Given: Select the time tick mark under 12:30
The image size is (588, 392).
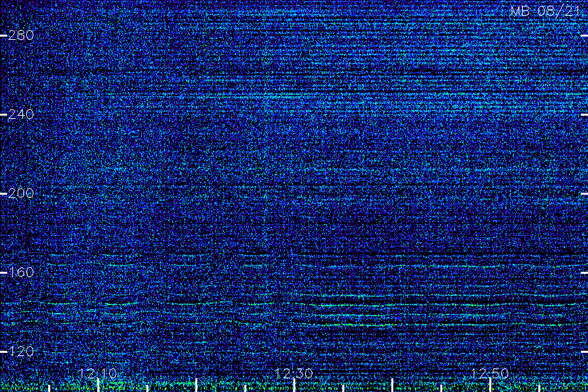Looking at the screenshot, I should click(x=294, y=385).
